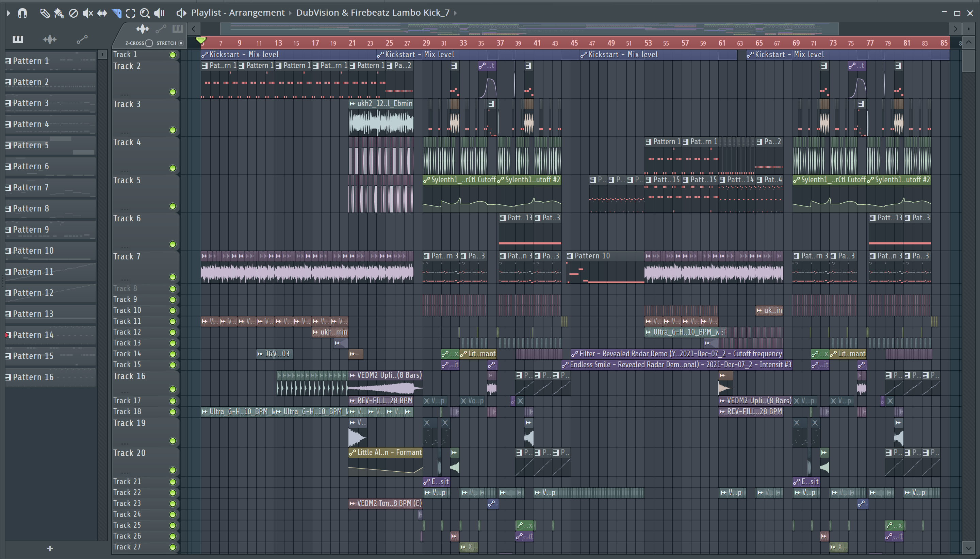Mute Track 1 with its green light
980x559 pixels.
tap(173, 55)
